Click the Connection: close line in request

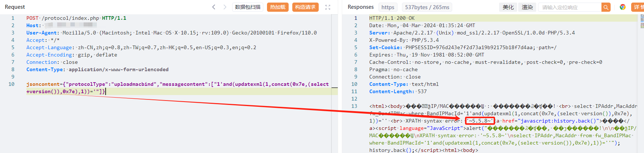click(x=52, y=62)
